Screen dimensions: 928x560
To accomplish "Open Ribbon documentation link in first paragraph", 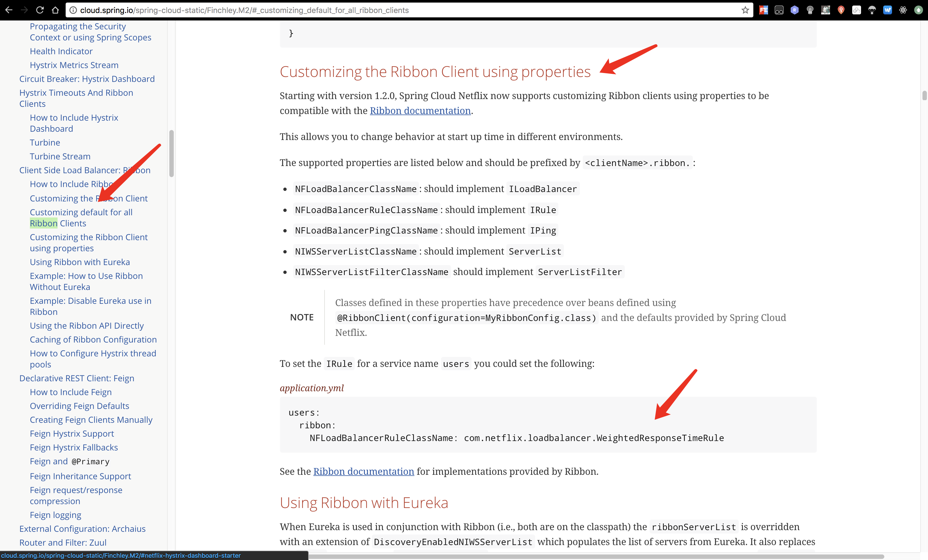I will tap(420, 111).
